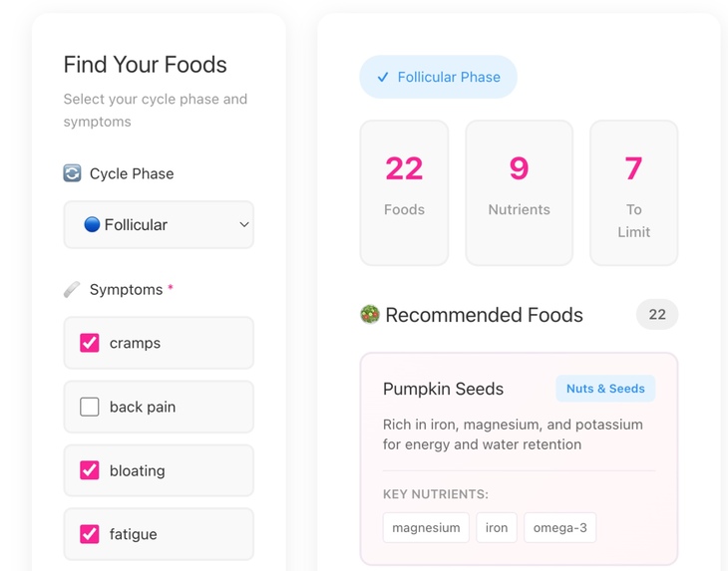Click the Nuts & Seeds category tag
This screenshot has height=571, width=728.
pyautogui.click(x=605, y=389)
